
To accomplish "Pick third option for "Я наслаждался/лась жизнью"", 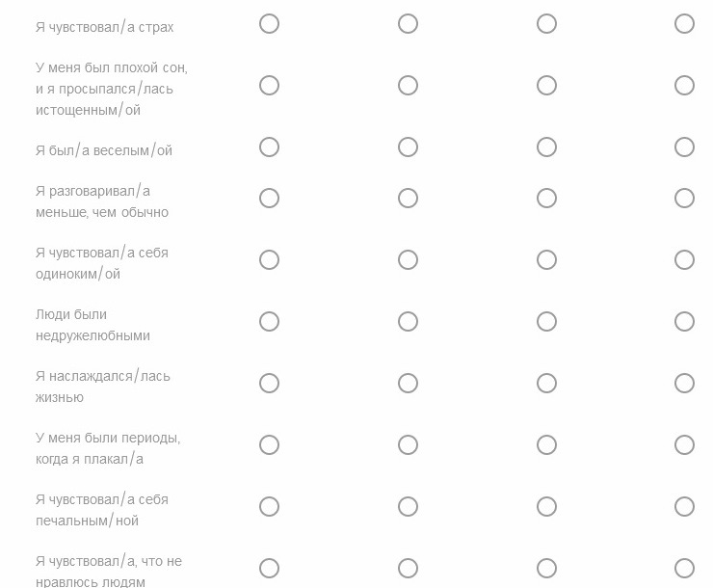I will pyautogui.click(x=546, y=384).
